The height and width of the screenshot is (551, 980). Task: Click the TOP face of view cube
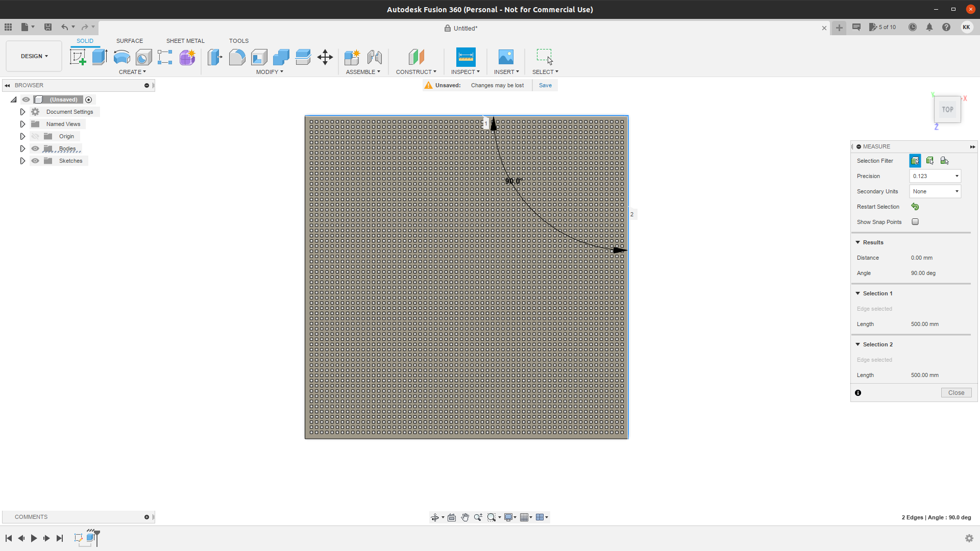(x=947, y=109)
